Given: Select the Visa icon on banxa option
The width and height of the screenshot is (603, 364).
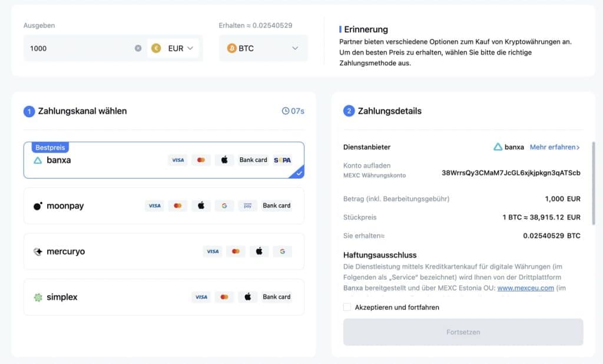Looking at the screenshot, I should pyautogui.click(x=177, y=160).
